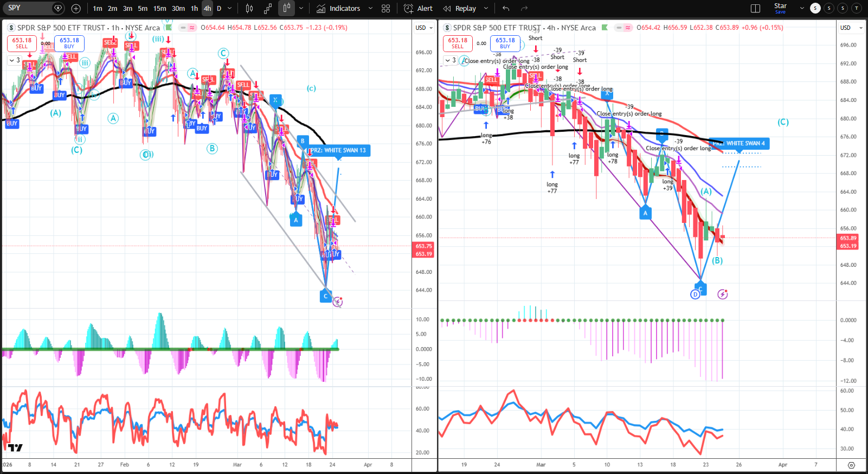Save the Star layout
The image size is (868, 474).
pyautogui.click(x=780, y=8)
